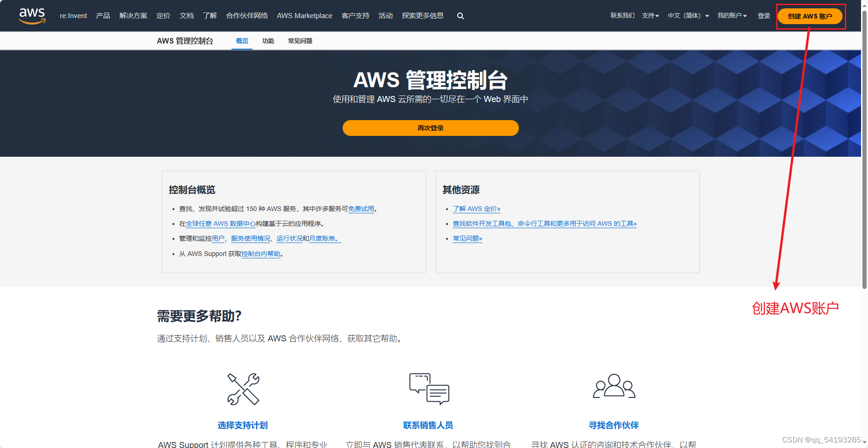The height and width of the screenshot is (448, 868).
Task: Open the 选择支持计划 link
Action: pyautogui.click(x=243, y=425)
